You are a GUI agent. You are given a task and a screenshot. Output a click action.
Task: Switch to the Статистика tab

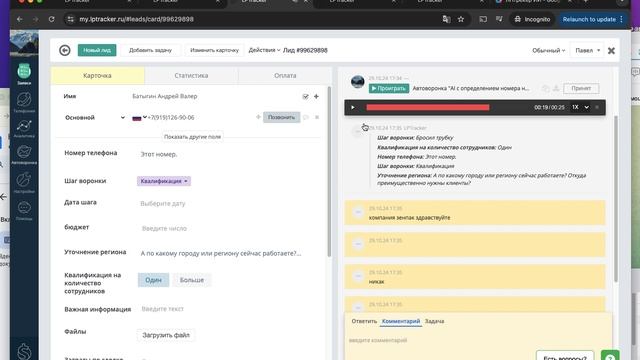click(191, 76)
